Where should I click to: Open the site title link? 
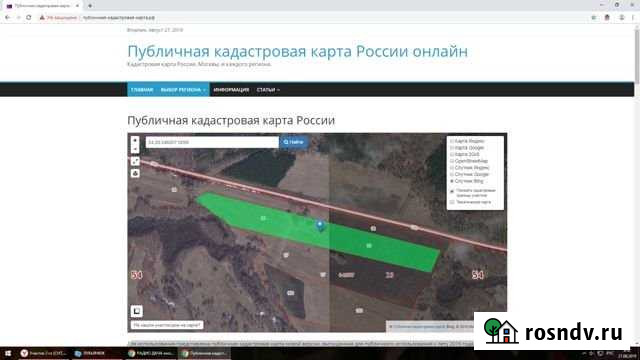[297, 51]
